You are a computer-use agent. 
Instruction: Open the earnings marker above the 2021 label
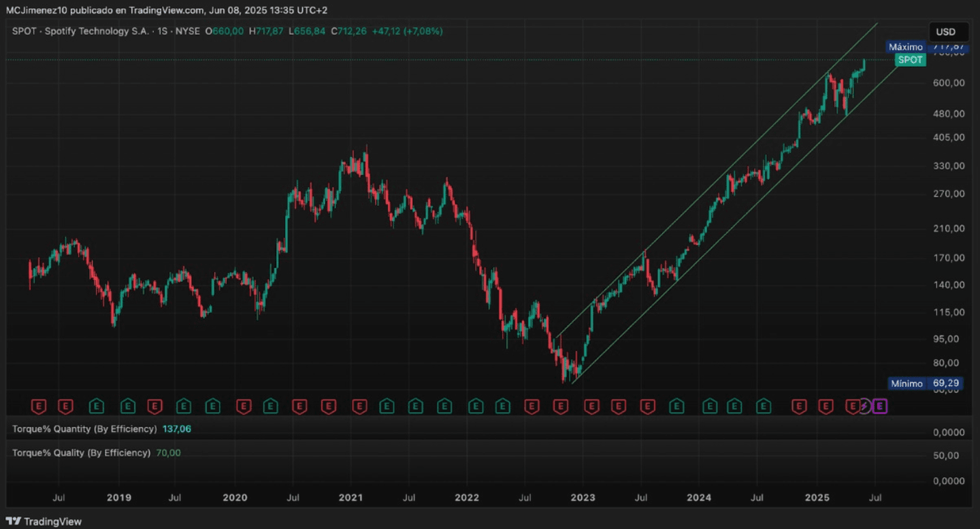[359, 407]
